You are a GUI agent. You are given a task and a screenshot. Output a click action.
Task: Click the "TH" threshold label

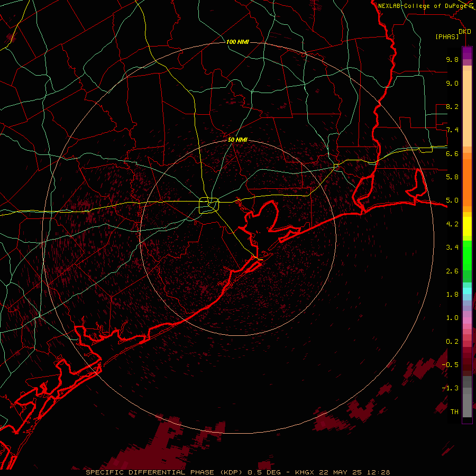tap(454, 412)
